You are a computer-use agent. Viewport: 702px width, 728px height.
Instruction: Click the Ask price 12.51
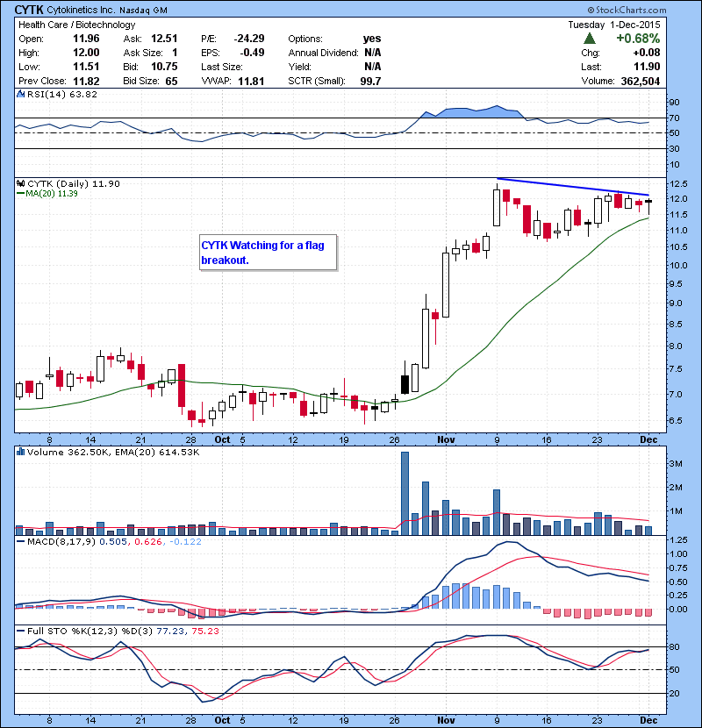[x=164, y=39]
